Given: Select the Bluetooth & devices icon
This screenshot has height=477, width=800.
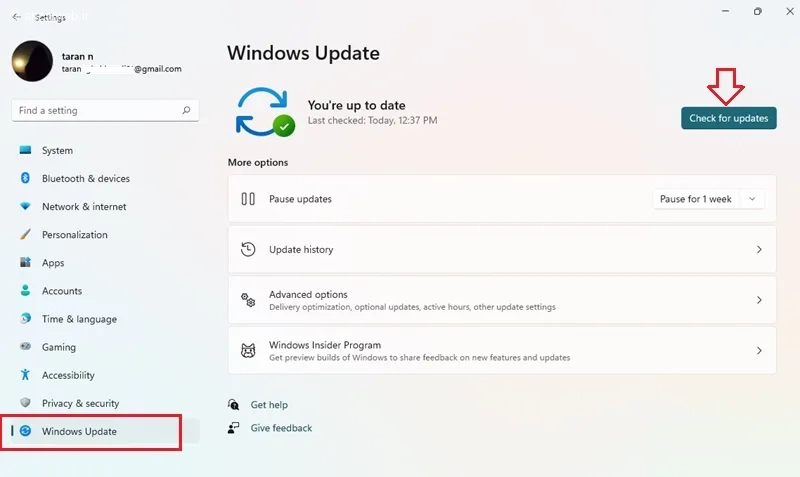Looking at the screenshot, I should pos(25,179).
